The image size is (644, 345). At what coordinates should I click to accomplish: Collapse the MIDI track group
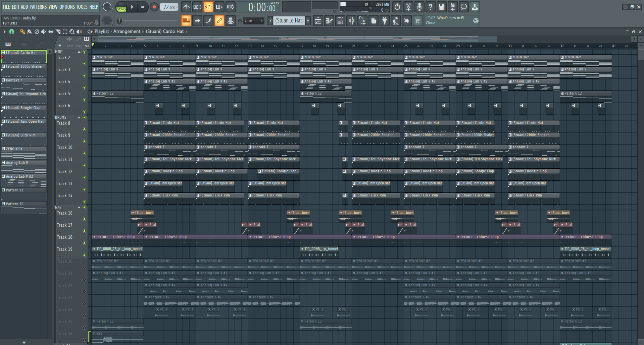pyautogui.click(x=79, y=52)
